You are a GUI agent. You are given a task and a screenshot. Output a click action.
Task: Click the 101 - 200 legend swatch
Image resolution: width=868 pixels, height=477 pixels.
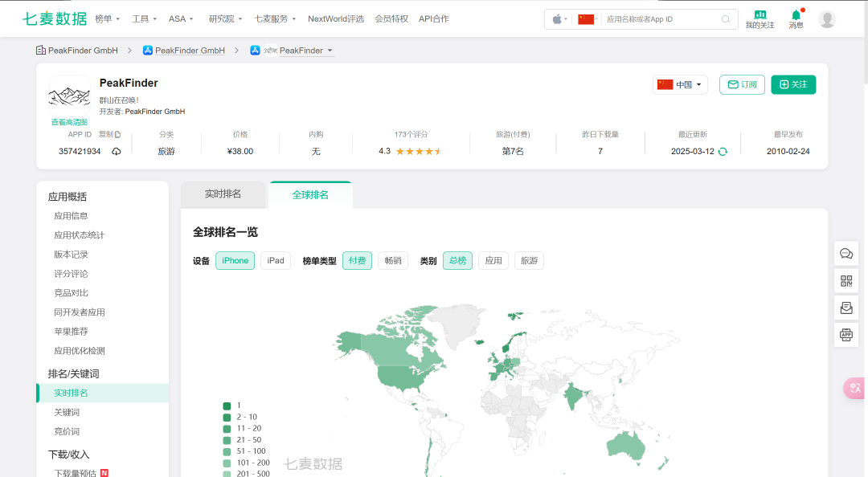pos(227,463)
